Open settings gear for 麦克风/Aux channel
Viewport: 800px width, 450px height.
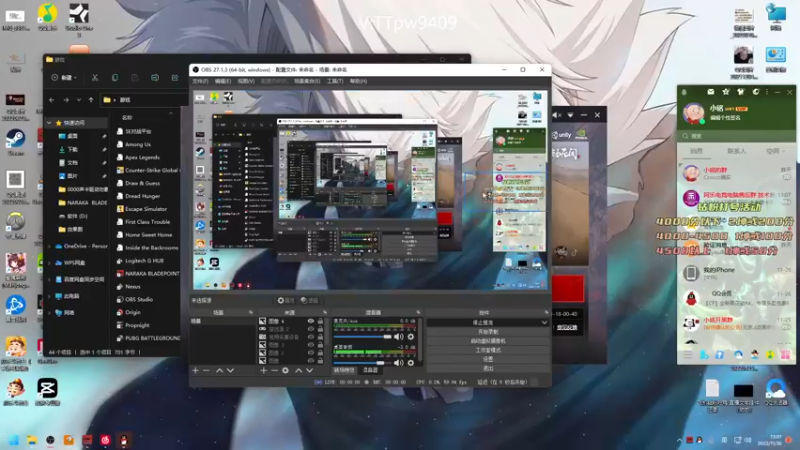pyautogui.click(x=411, y=337)
